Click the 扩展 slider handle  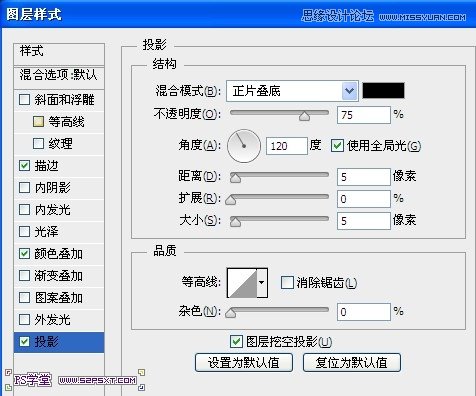[x=231, y=200]
